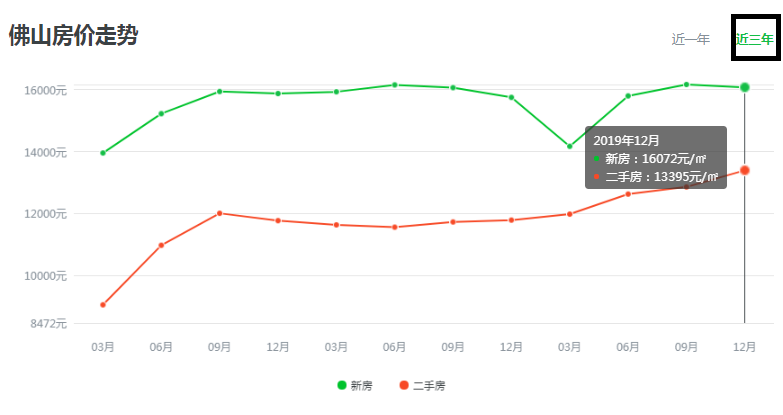Click the 8472元 y-axis label
The image size is (783, 415).
[48, 324]
